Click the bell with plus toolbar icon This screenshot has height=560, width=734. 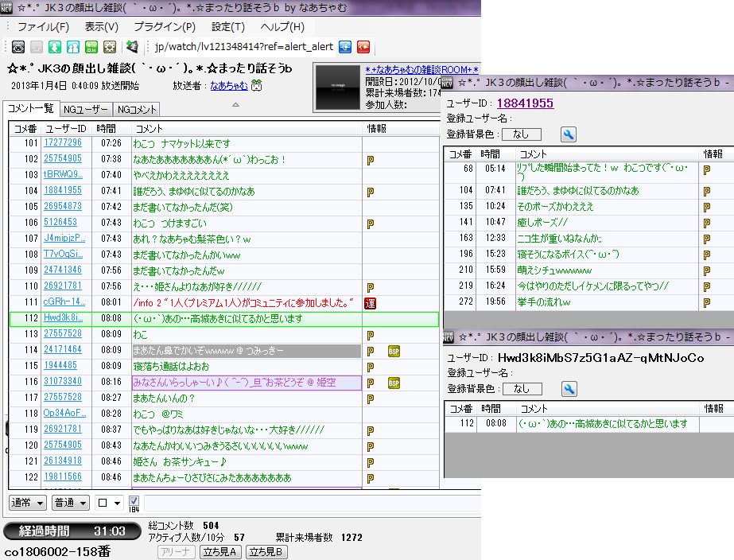click(133, 47)
